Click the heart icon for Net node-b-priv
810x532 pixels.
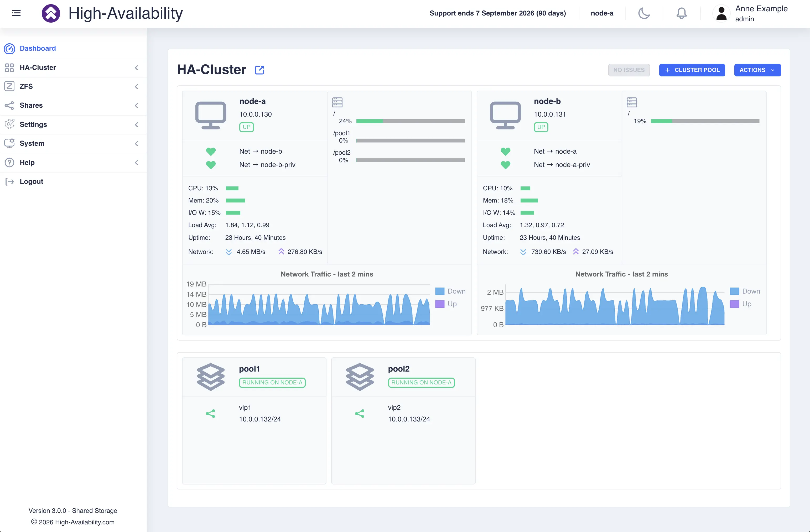tap(211, 165)
